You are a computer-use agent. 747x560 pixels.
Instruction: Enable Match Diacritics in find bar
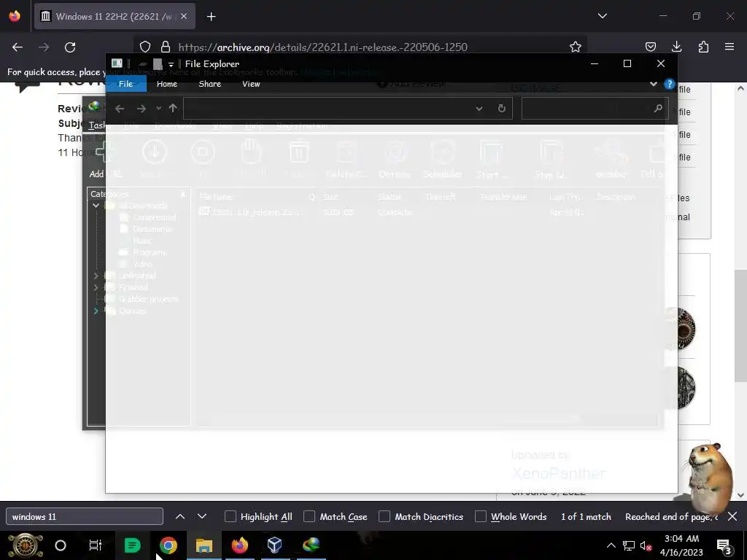pos(384,516)
